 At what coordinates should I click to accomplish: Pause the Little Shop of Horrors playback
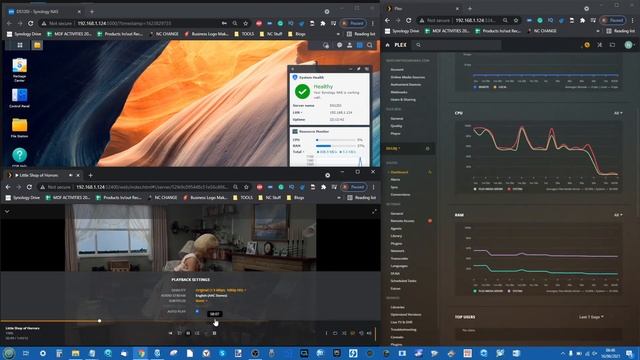[x=188, y=333]
